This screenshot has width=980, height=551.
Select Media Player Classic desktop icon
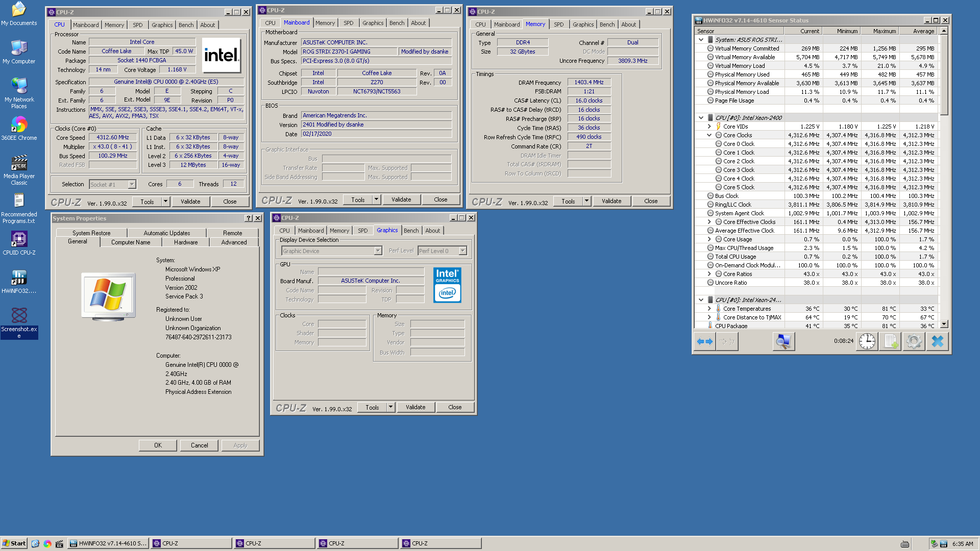point(19,169)
